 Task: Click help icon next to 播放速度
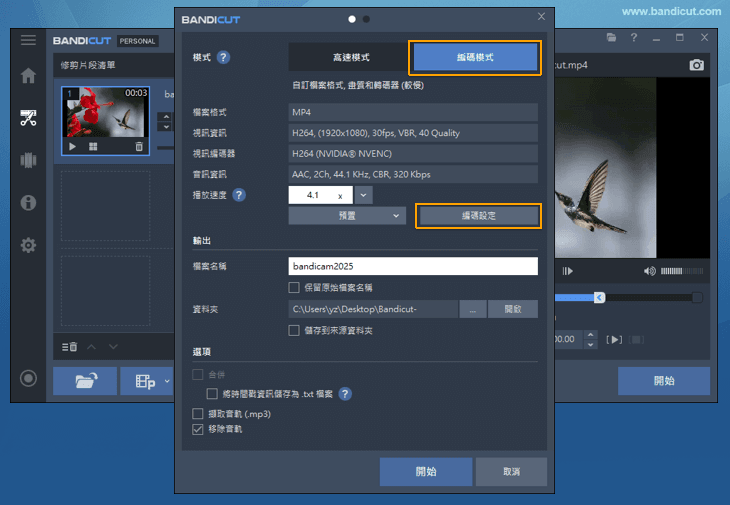(x=238, y=195)
